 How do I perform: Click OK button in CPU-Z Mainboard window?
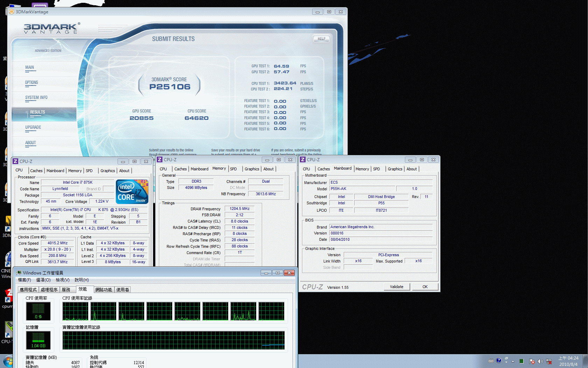(x=425, y=287)
